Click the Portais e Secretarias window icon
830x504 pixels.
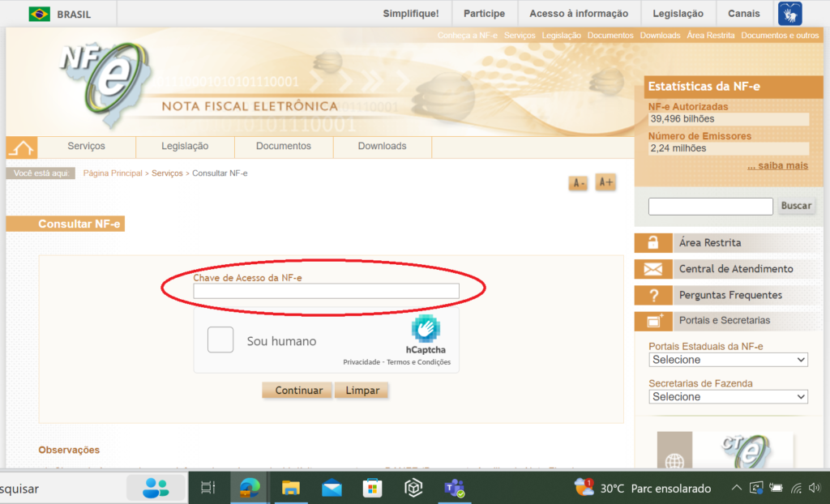[653, 321]
